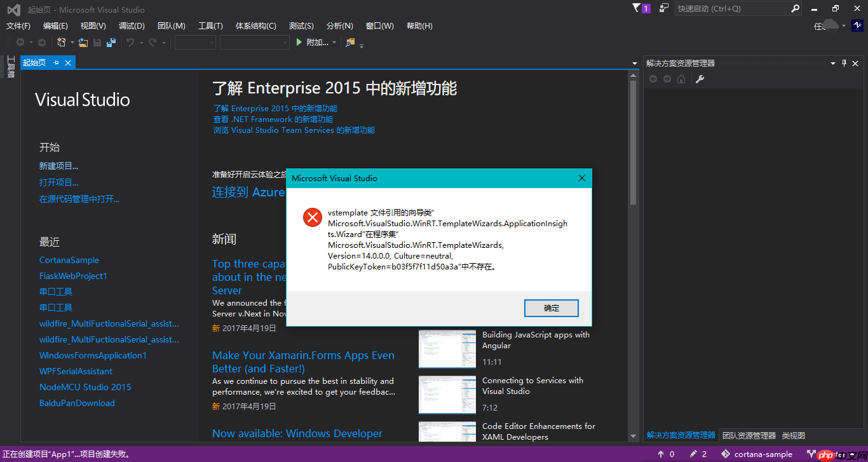Click the pending changes pencil icon
Viewport: 868px width, 462px height.
(x=695, y=454)
